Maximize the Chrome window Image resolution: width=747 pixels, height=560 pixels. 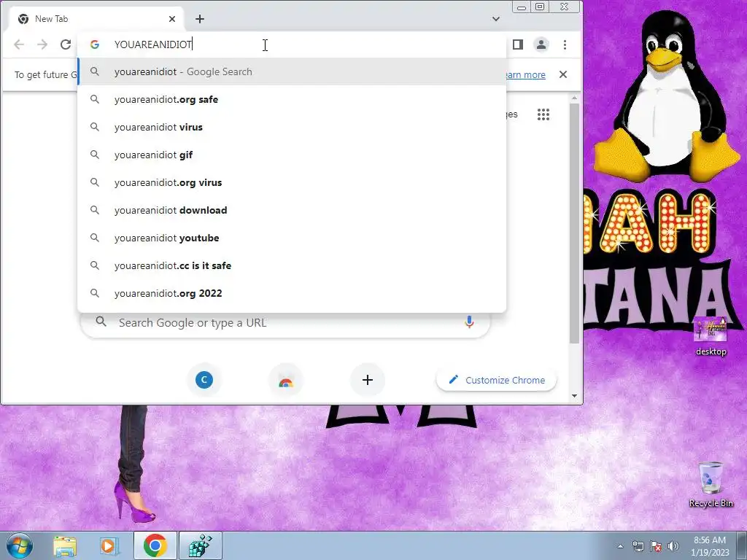[x=540, y=7]
